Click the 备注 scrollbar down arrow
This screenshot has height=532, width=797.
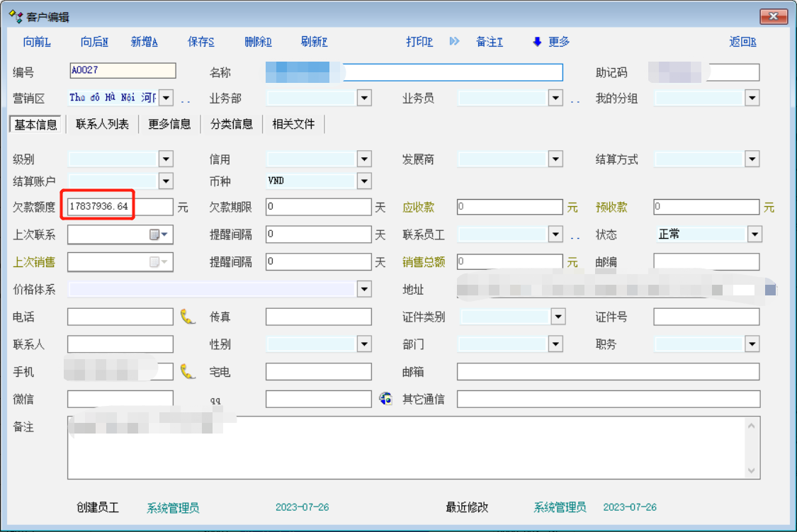pyautogui.click(x=751, y=470)
